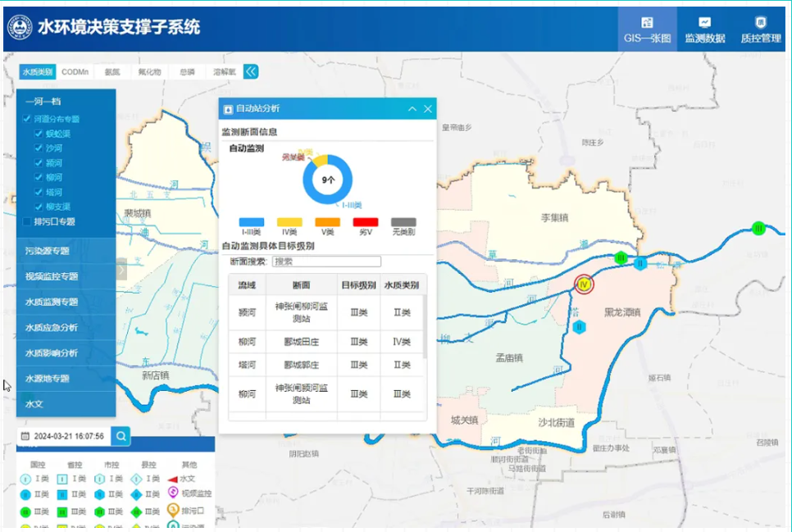
Task: Select the 溶解氧 indicator tab
Action: [x=224, y=72]
